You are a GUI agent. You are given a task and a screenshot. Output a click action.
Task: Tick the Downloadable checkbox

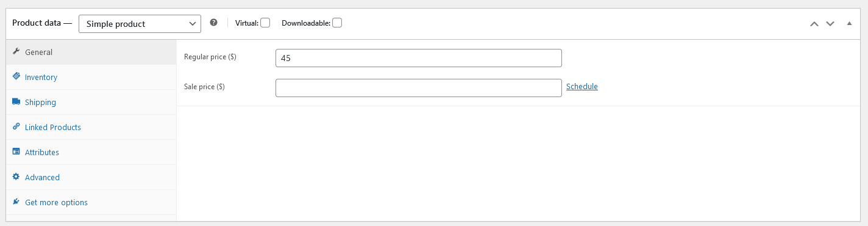pos(337,23)
